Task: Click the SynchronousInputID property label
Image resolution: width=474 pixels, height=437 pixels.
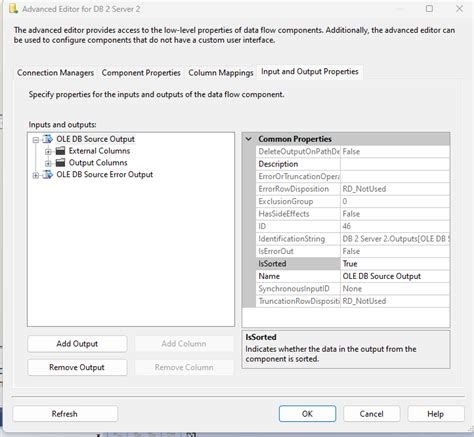Action: click(x=298, y=289)
